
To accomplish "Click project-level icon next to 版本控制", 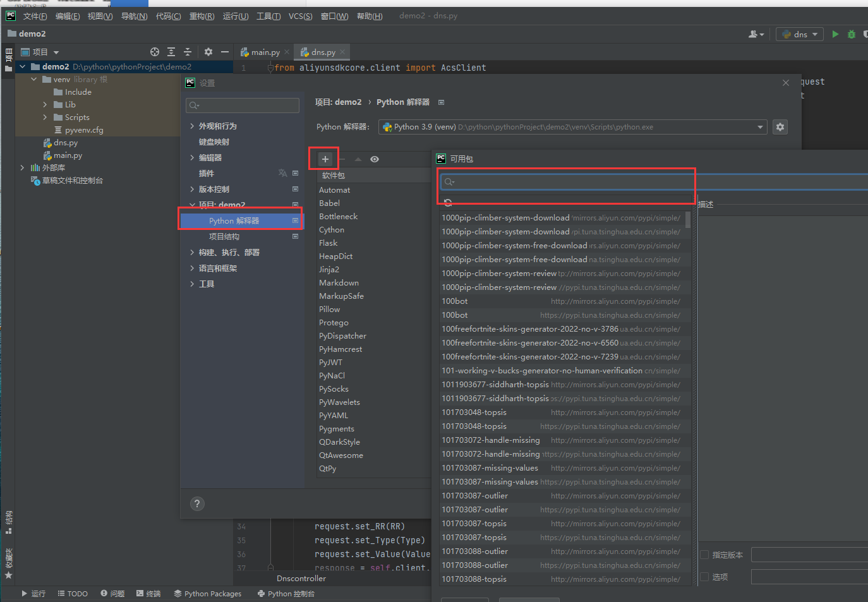I will point(295,189).
